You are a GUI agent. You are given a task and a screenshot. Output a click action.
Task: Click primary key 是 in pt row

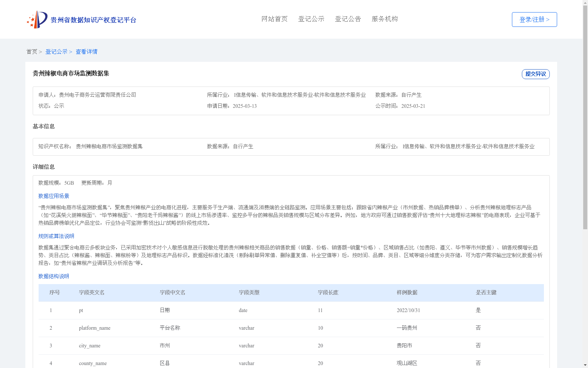point(478,310)
